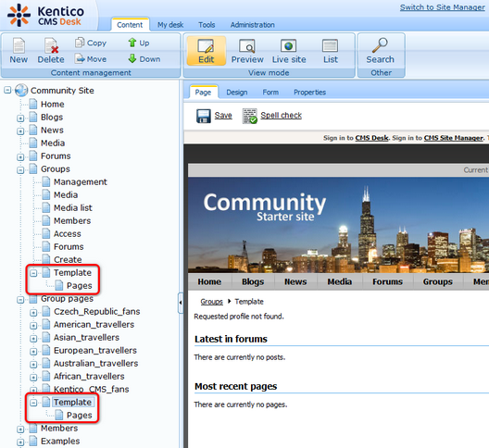Viewport: 489px width, 448px height.
Task: Open the Tools tab
Action: click(x=207, y=25)
